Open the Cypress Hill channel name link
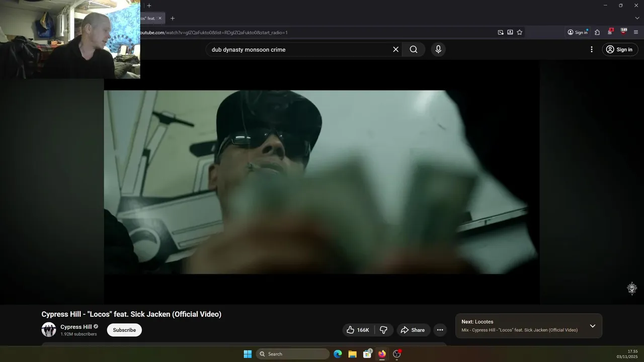644x362 pixels. (76, 327)
